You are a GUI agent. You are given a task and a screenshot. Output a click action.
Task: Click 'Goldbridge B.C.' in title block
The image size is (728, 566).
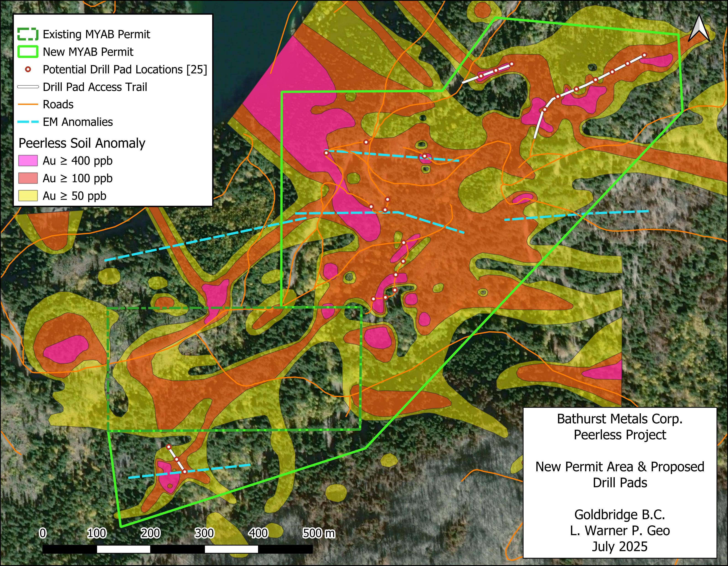[620, 515]
